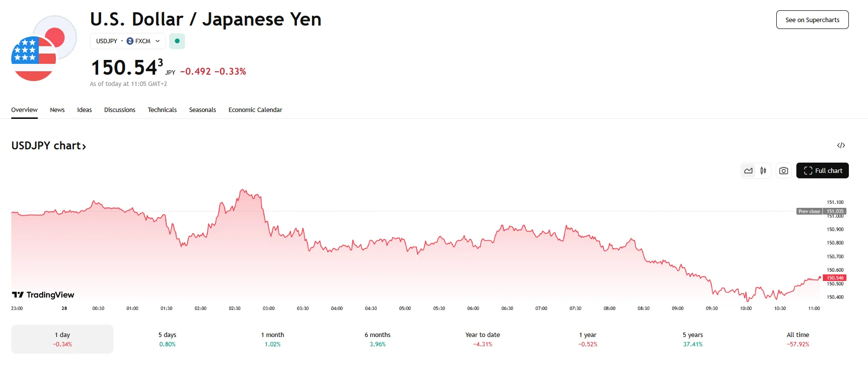Viewport: 868px width, 366px height.
Task: Open the Technicals tab
Action: coord(162,110)
